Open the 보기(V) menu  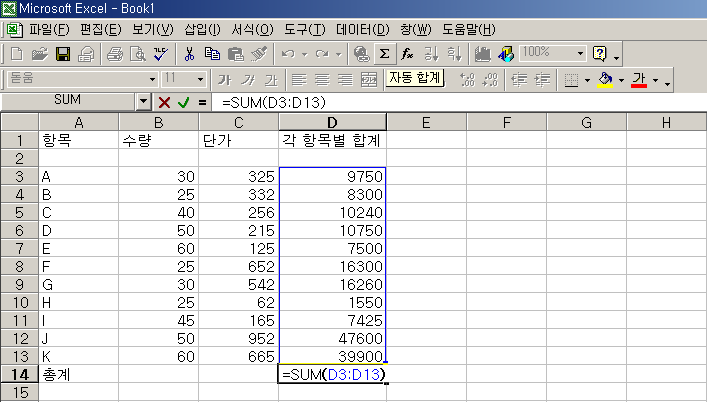(153, 30)
